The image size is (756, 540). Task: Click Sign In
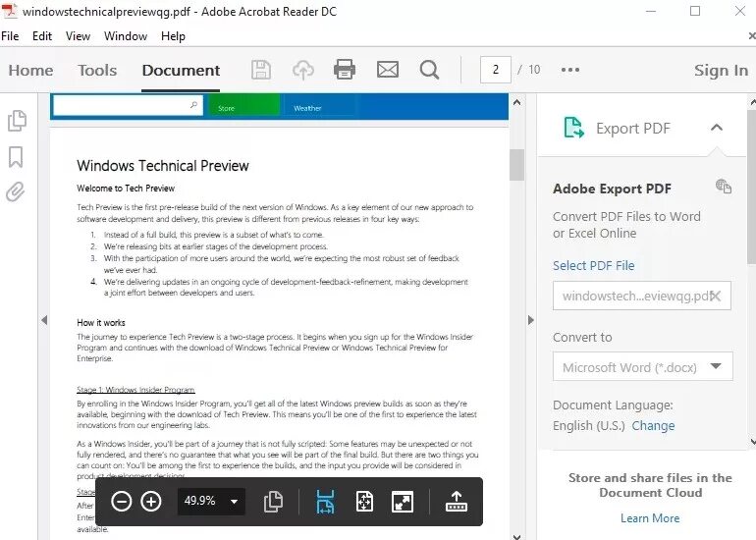[x=721, y=71]
